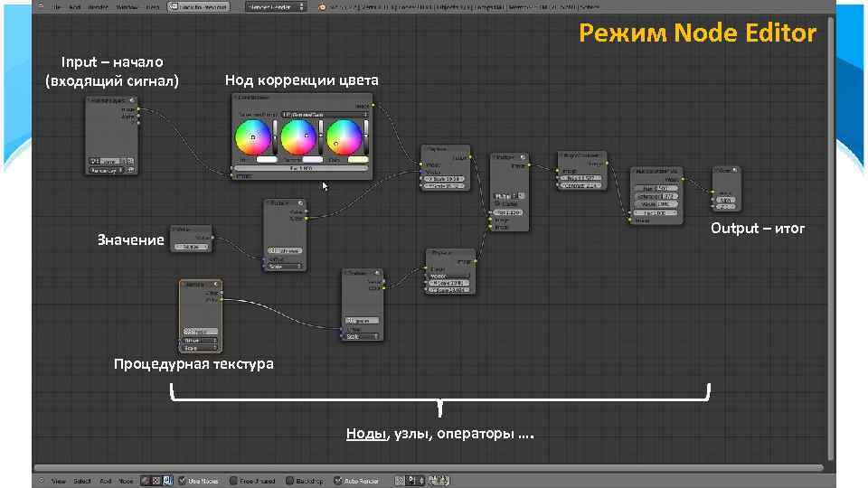
Task: Open the render engine dropdown in the top bar
Action: point(275,7)
